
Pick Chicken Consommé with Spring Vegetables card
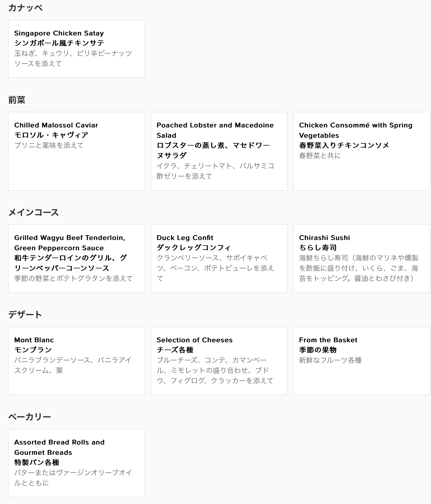pos(361,151)
